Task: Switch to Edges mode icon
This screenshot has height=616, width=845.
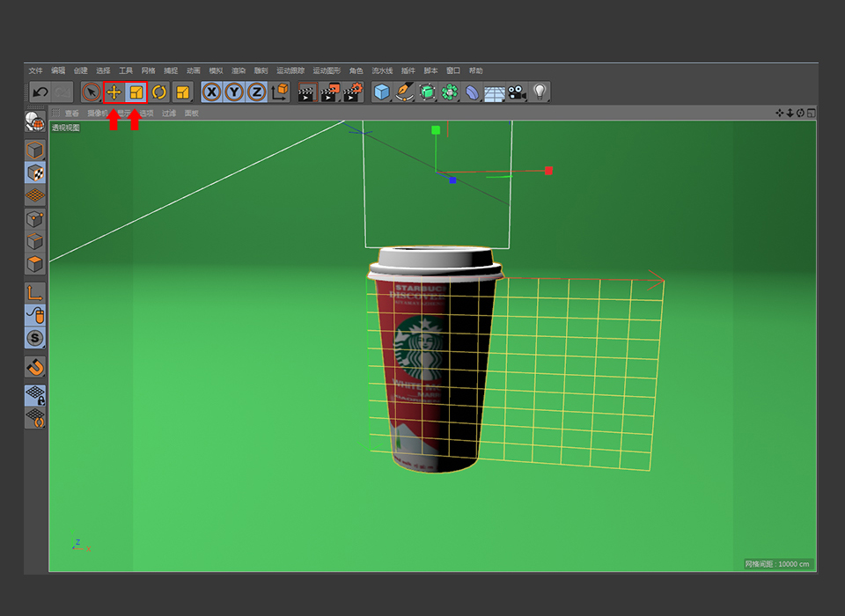Action: click(x=35, y=241)
